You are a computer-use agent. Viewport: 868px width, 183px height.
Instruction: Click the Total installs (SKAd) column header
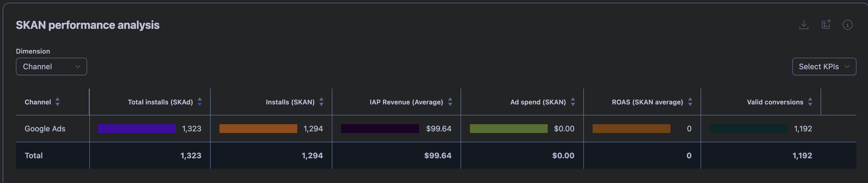click(160, 102)
